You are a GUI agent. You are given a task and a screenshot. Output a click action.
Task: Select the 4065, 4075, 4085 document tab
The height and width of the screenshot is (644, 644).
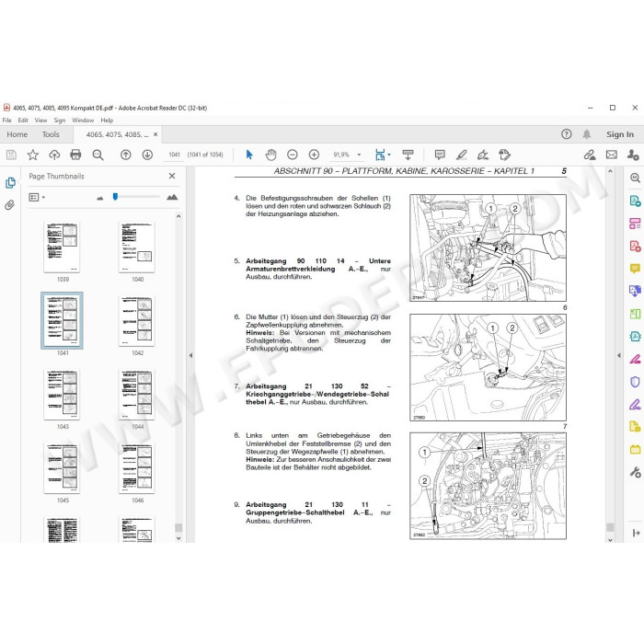pyautogui.click(x=117, y=134)
